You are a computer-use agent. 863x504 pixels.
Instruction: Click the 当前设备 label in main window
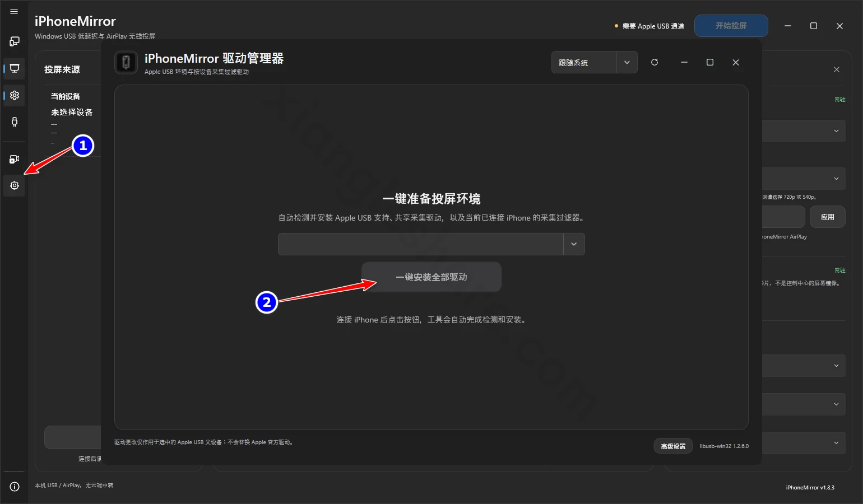[x=66, y=96]
